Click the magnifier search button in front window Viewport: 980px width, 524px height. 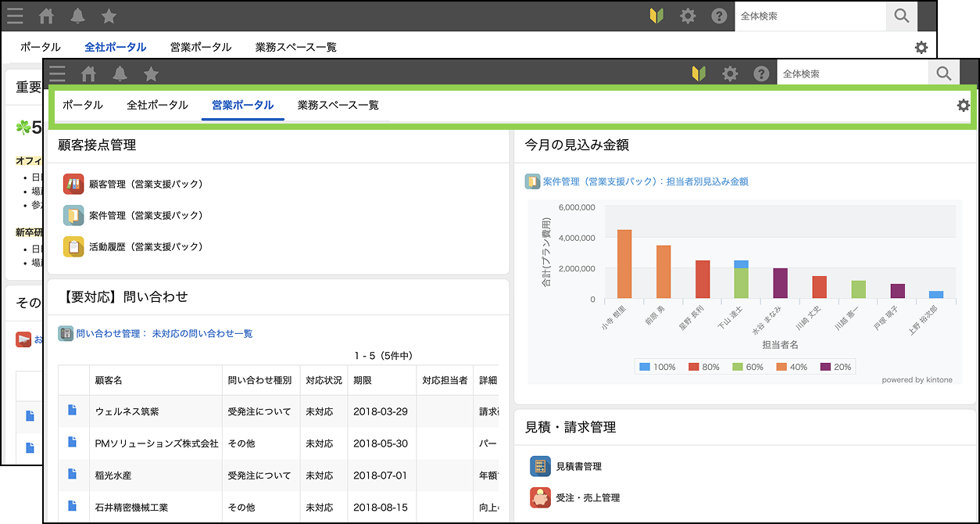pyautogui.click(x=943, y=74)
